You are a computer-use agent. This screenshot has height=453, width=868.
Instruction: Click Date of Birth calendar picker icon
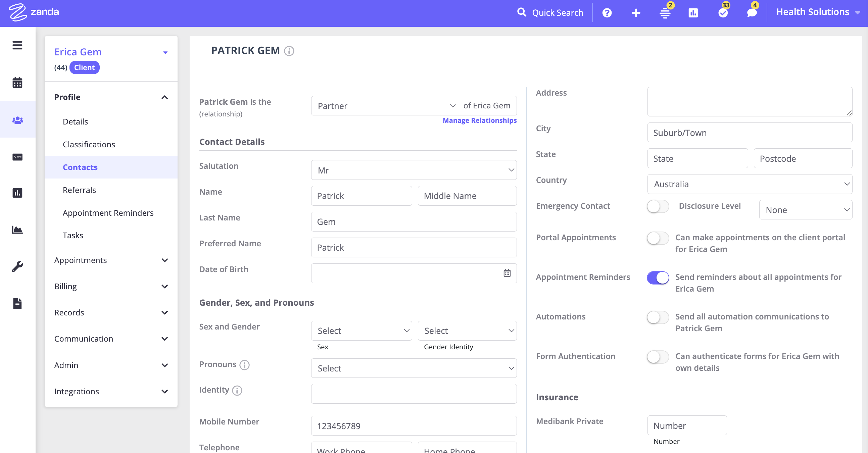click(x=507, y=273)
